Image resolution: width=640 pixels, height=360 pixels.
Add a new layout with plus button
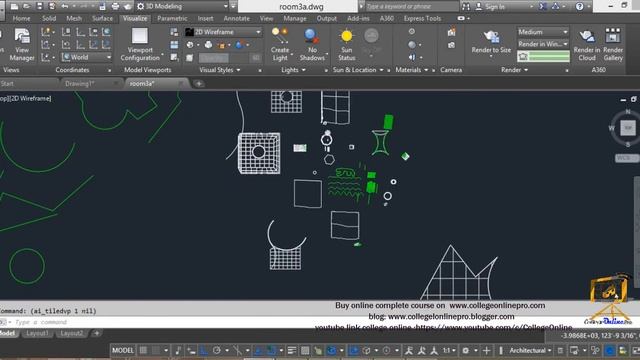96,333
